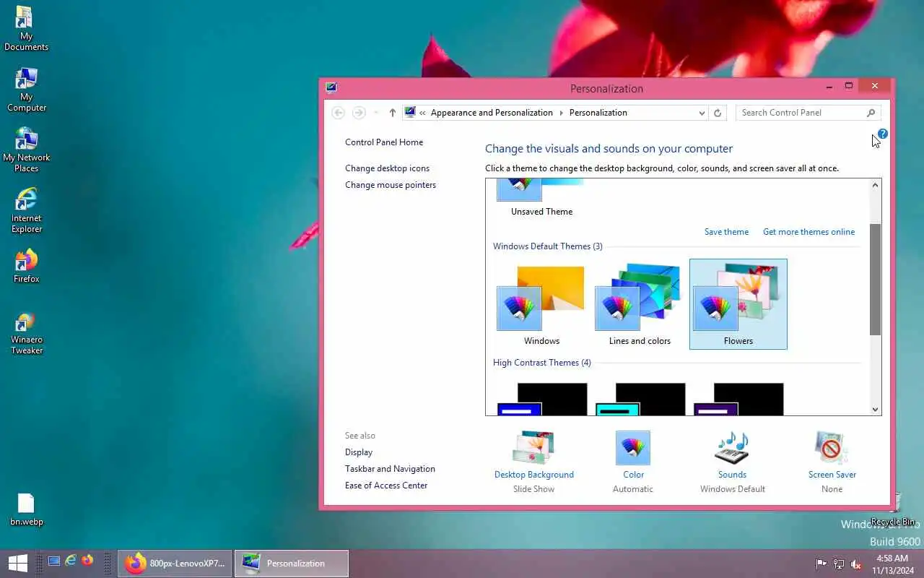Click High Contrast Themes (4) heading
924x578 pixels.
(x=541, y=363)
